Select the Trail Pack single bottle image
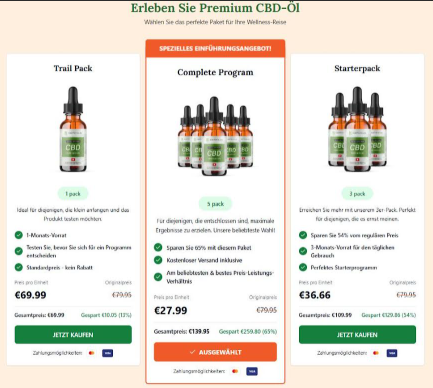 tap(73, 129)
